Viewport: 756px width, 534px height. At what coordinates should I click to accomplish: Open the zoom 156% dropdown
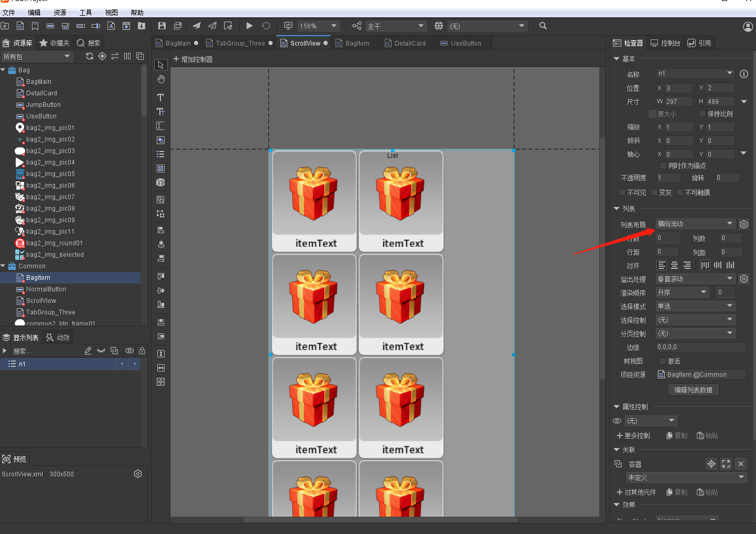click(x=318, y=26)
